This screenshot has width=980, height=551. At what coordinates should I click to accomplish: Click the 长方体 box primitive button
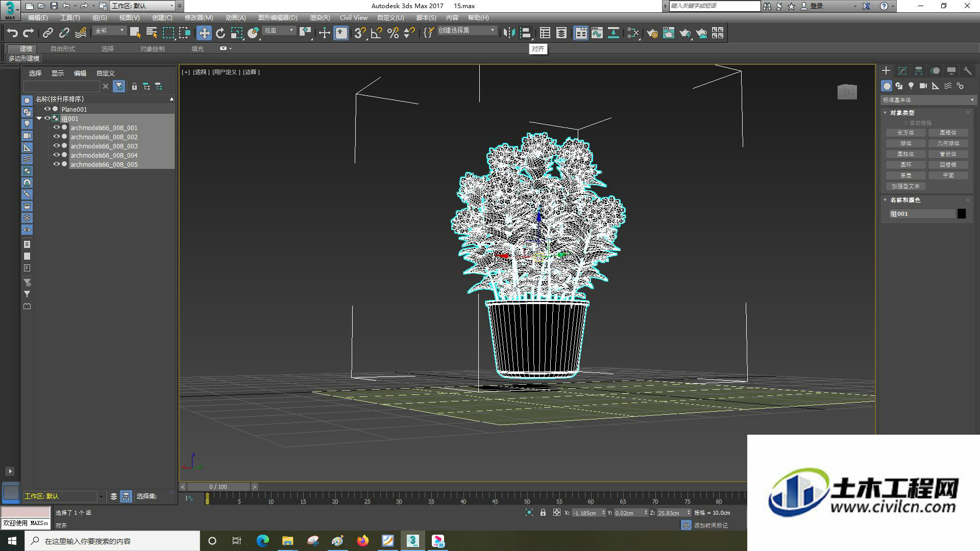pyautogui.click(x=906, y=133)
